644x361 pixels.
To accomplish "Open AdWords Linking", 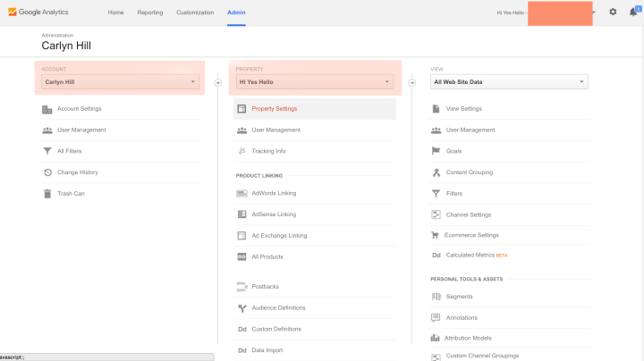I will click(x=274, y=193).
